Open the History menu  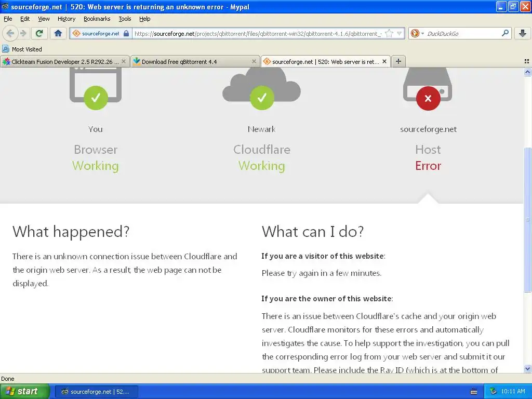tap(66, 19)
